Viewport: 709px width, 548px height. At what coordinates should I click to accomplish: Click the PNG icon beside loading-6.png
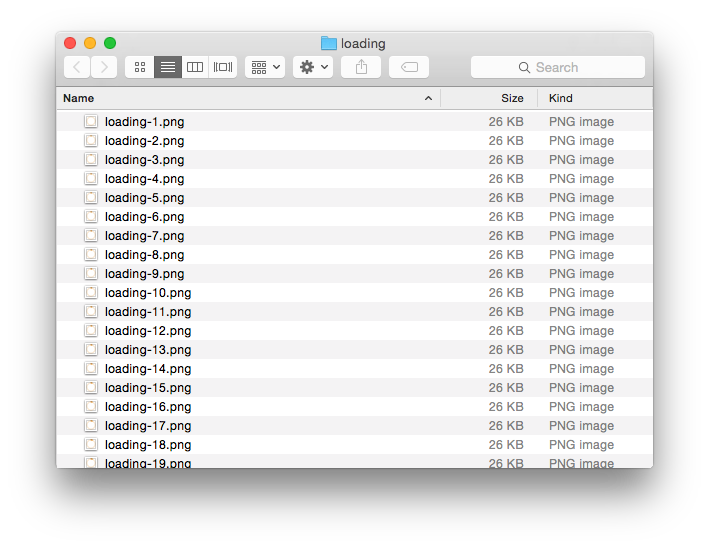click(x=91, y=216)
